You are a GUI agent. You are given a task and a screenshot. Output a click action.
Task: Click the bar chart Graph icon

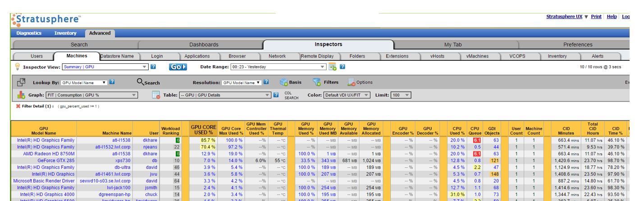(21, 95)
